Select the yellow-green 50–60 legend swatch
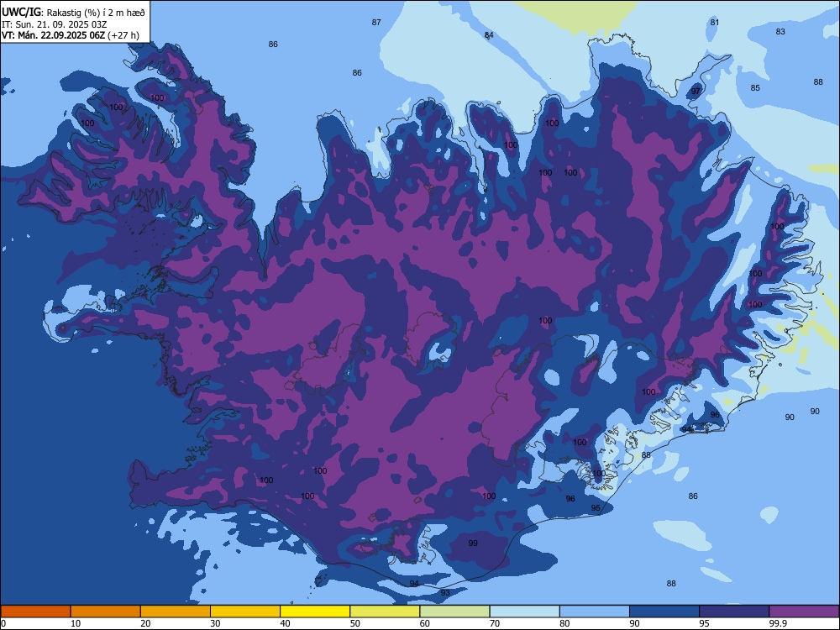The height and width of the screenshot is (630, 840). (x=385, y=612)
